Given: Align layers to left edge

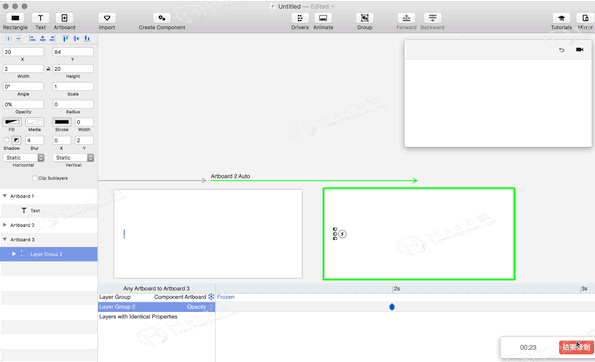Looking at the screenshot, I should pyautogui.click(x=33, y=38).
